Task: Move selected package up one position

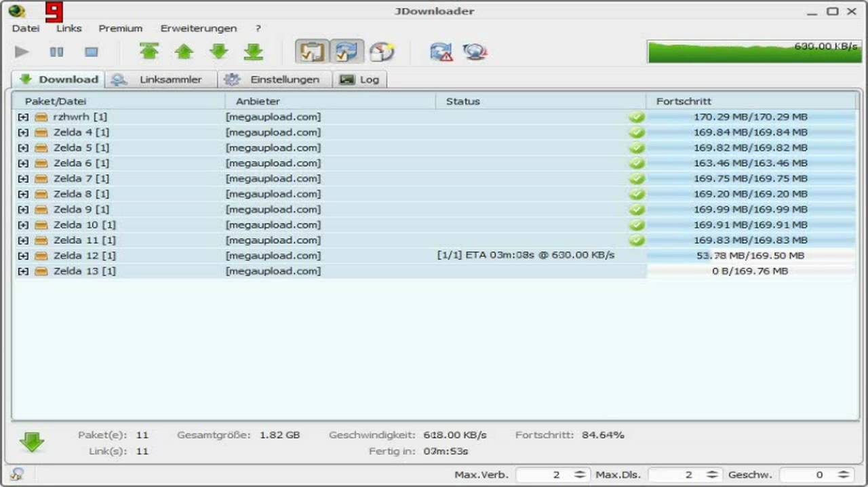Action: click(x=184, y=52)
